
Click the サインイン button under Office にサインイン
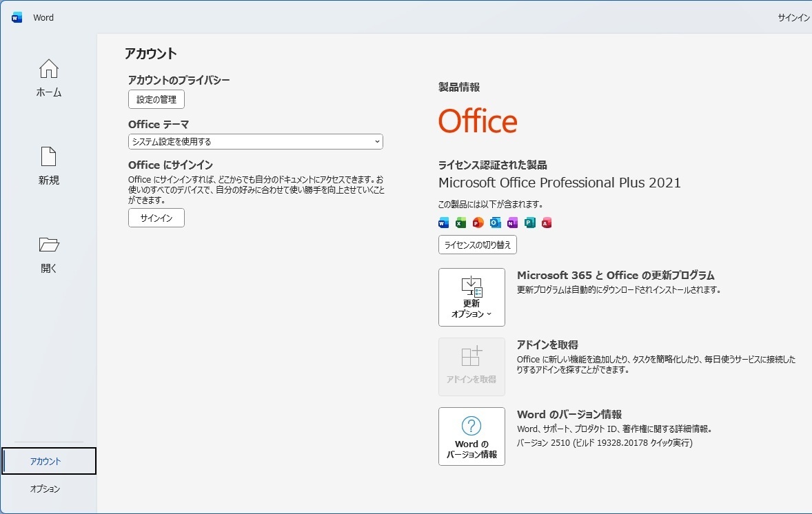click(x=156, y=218)
